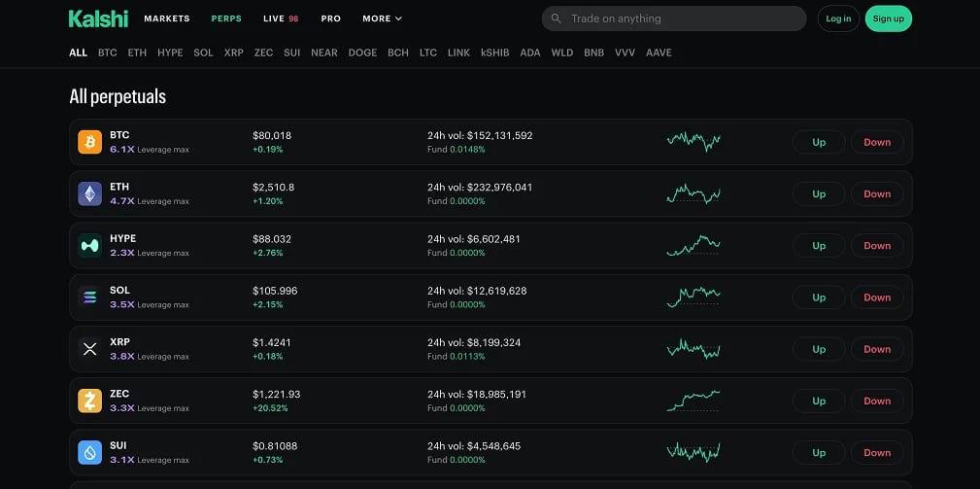Filter perpetuals by ETH tab

(x=137, y=52)
